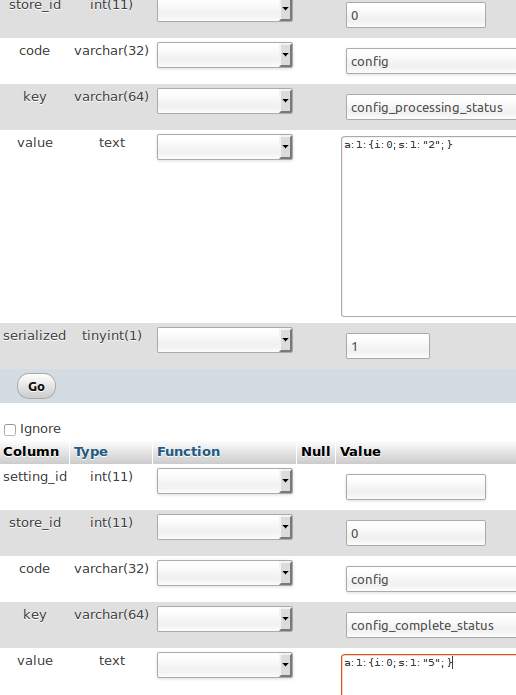Open function dropdown for last value text row
The image size is (516, 695).
click(x=224, y=665)
